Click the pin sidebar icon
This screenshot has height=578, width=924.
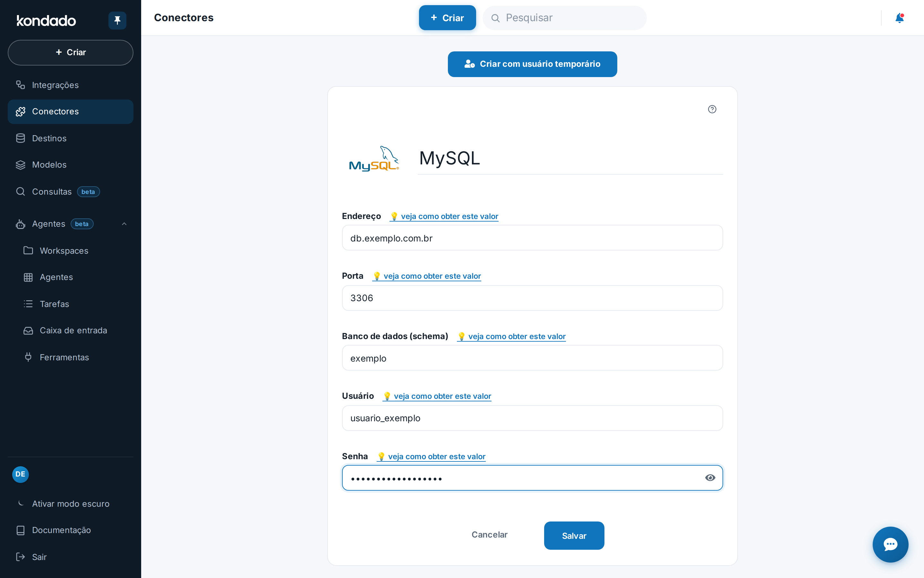[117, 20]
